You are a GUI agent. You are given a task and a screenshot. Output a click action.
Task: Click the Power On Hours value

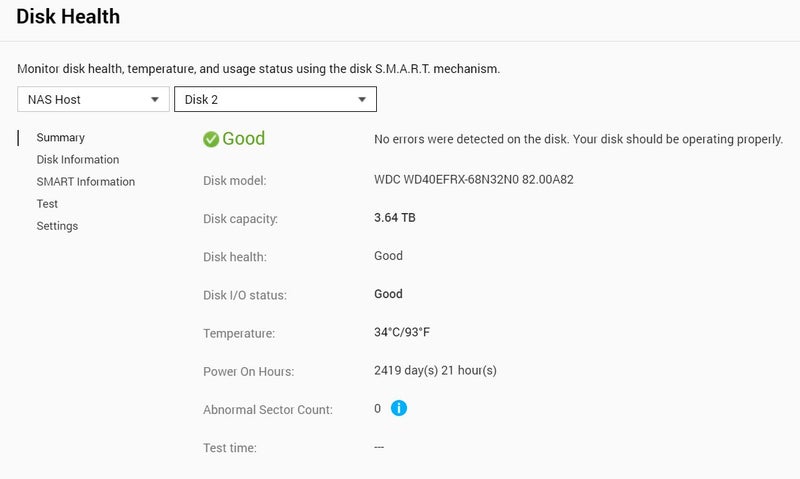[x=435, y=371]
